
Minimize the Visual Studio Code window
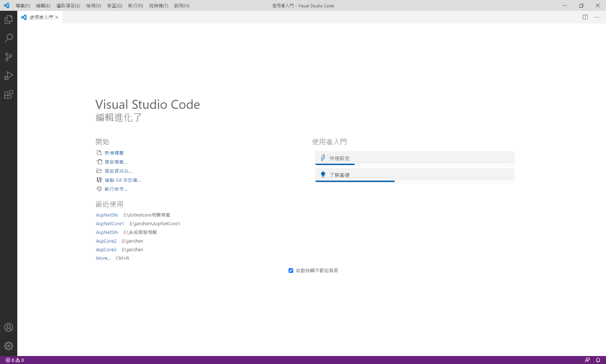(x=565, y=6)
